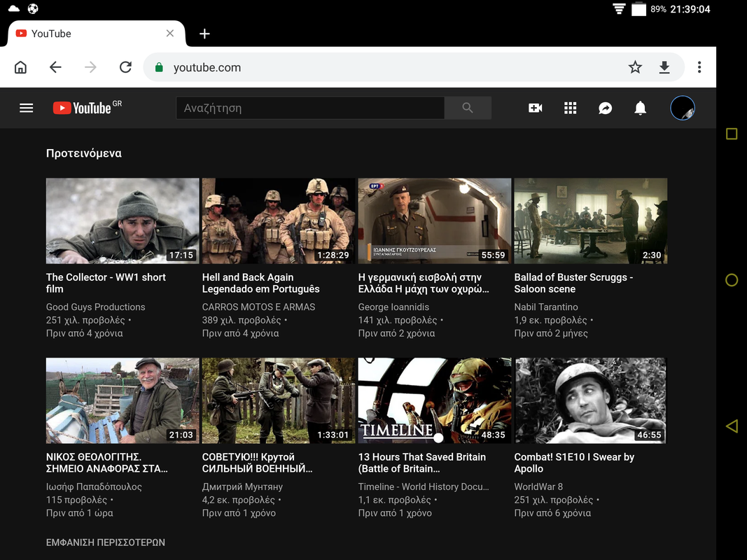This screenshot has width=747, height=560.
Task: Open the YouTube hamburger guide menu
Action: tap(26, 108)
